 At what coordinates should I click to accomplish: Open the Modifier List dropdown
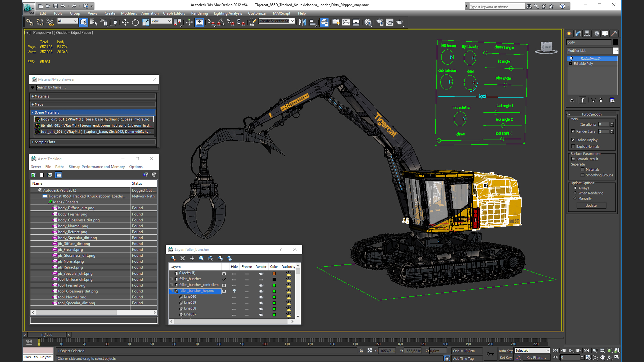click(592, 51)
